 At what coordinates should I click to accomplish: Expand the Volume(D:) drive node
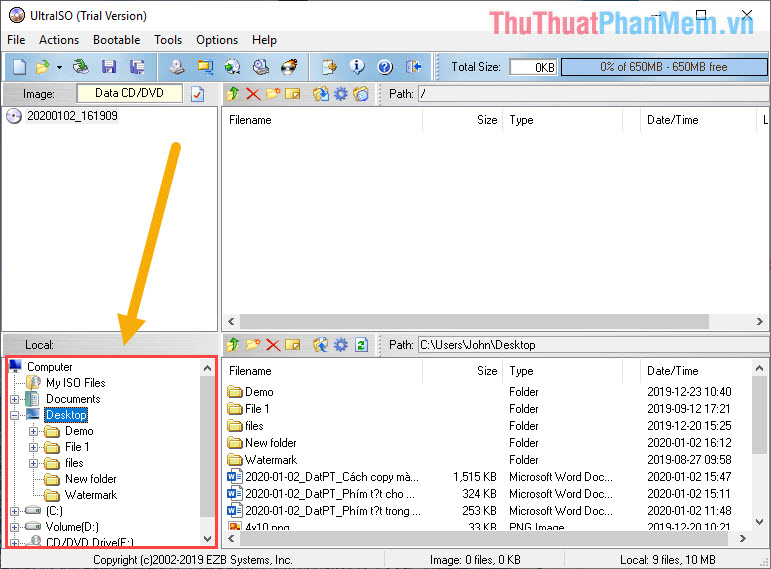(14, 527)
